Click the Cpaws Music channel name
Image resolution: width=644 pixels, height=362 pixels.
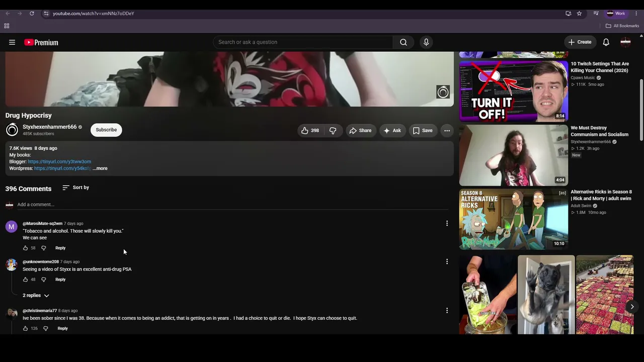pyautogui.click(x=583, y=78)
